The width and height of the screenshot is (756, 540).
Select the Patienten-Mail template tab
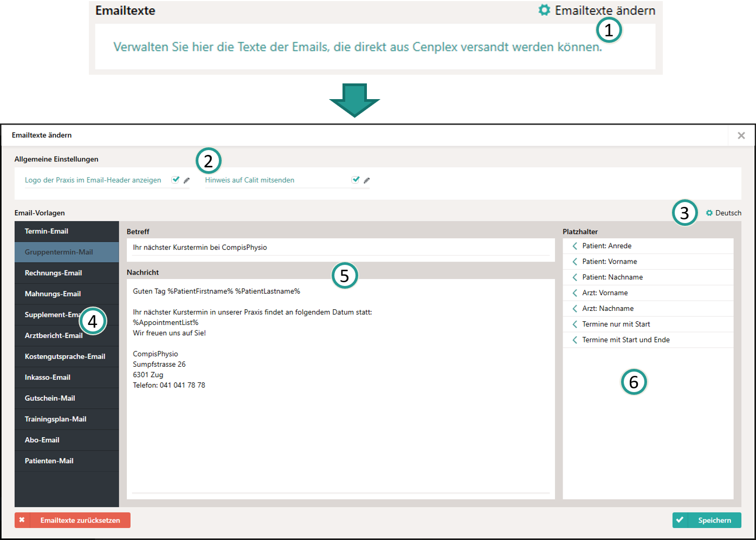(67, 460)
